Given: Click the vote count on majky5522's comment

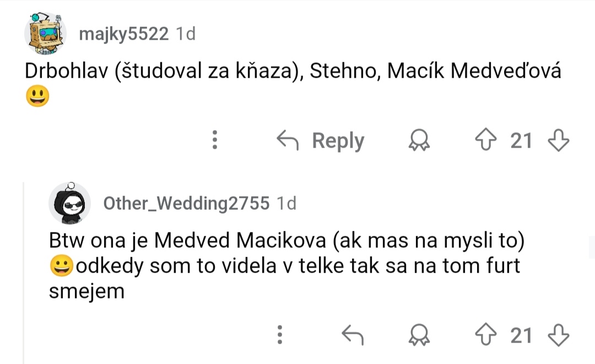Looking at the screenshot, I should [521, 141].
